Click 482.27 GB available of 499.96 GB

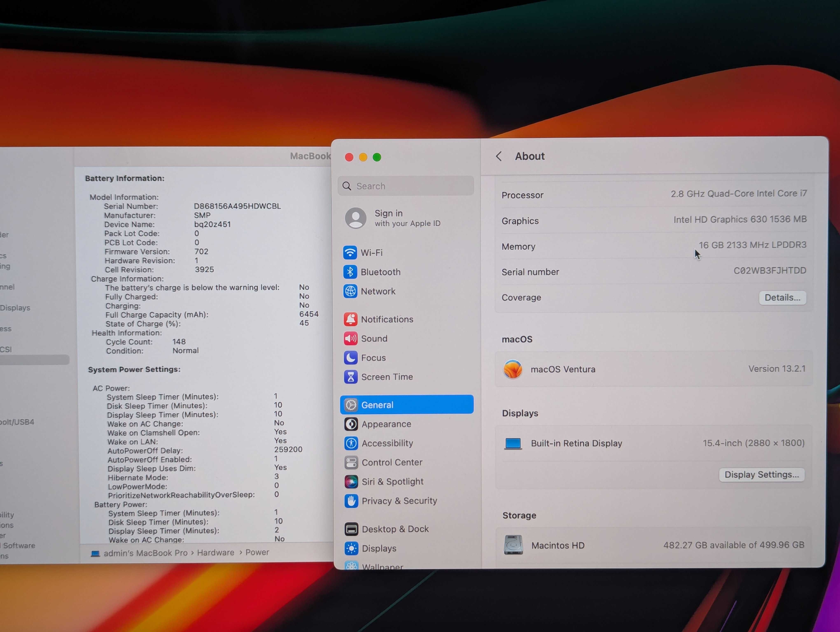[x=734, y=545]
